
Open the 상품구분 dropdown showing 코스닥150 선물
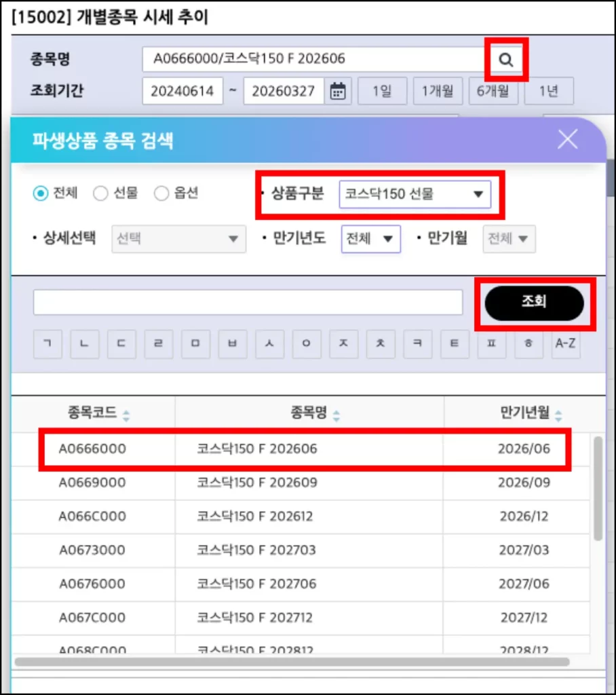click(415, 194)
